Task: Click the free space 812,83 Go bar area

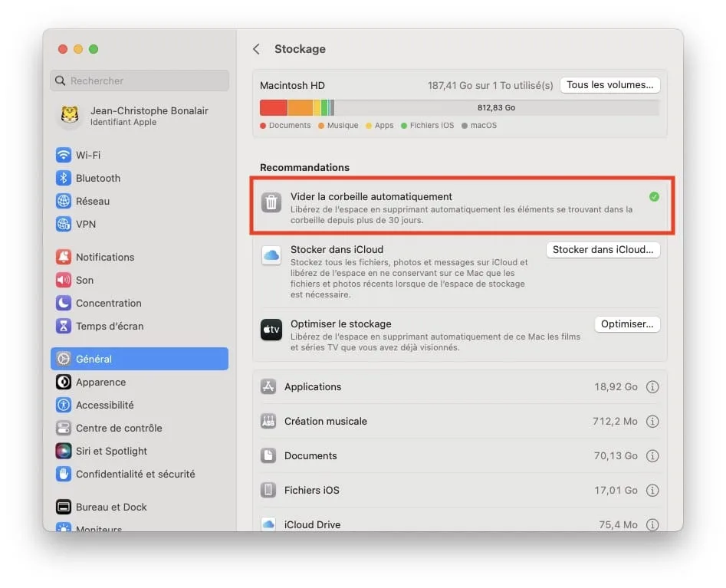Action: (497, 108)
